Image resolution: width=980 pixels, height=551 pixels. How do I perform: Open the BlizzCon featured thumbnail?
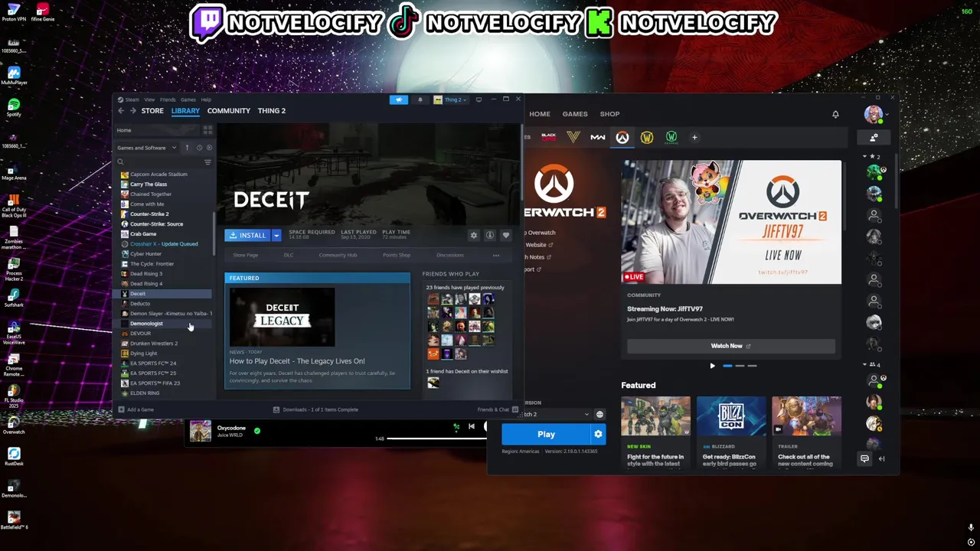[x=731, y=416]
